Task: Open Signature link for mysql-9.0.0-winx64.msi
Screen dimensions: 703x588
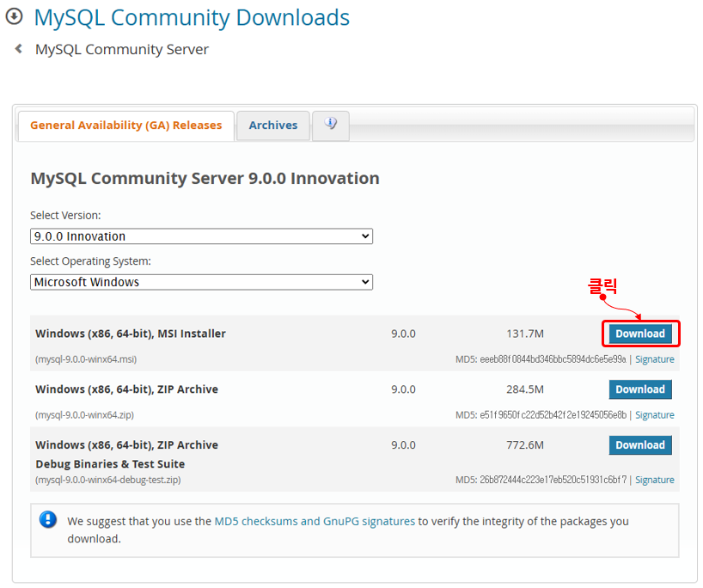Action: (x=655, y=359)
